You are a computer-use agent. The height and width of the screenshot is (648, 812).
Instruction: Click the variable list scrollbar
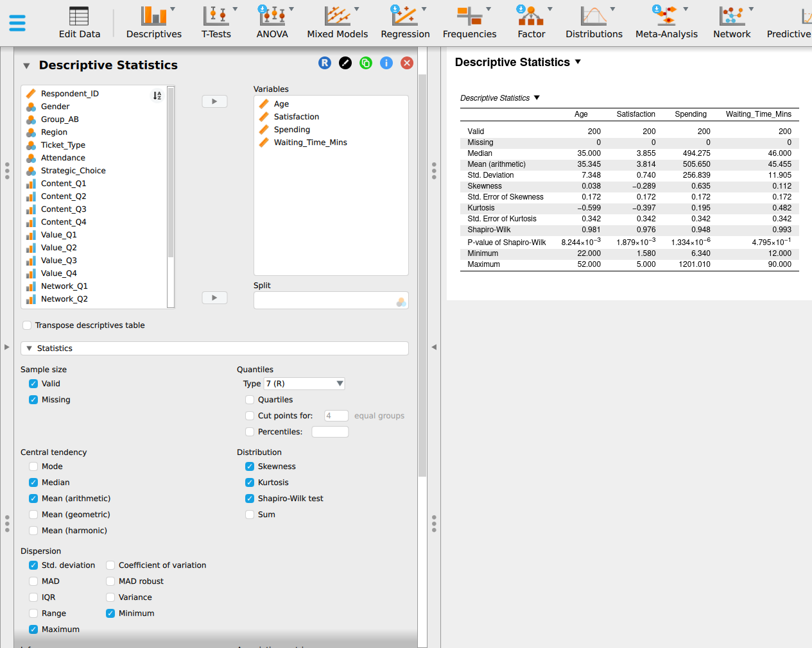click(x=171, y=173)
